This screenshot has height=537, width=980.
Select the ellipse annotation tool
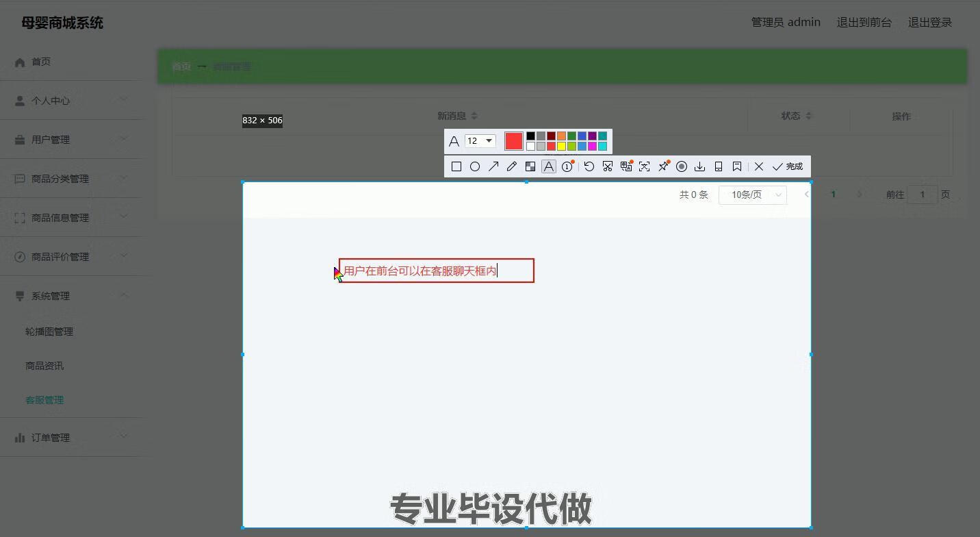tap(475, 166)
